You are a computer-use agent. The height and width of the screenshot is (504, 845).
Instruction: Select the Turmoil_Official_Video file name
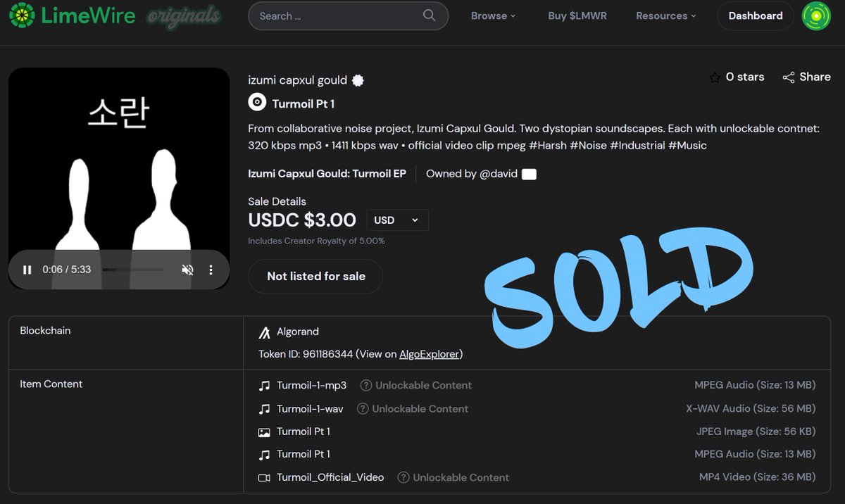pos(330,477)
